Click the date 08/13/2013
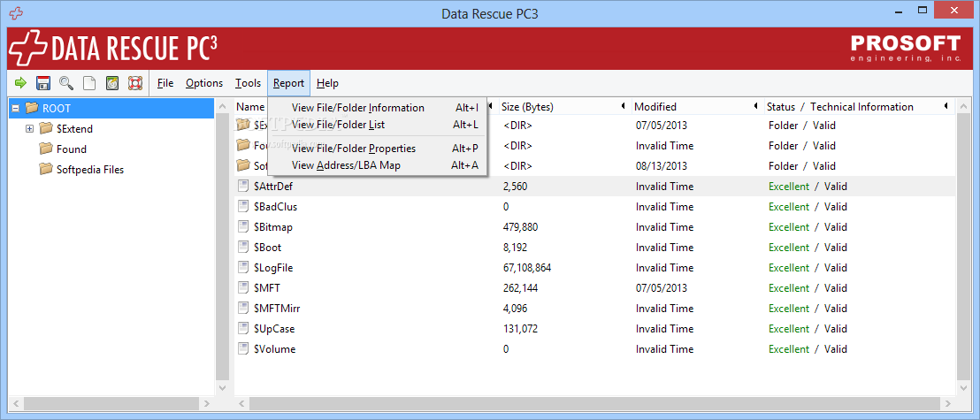The width and height of the screenshot is (980, 420). [662, 166]
